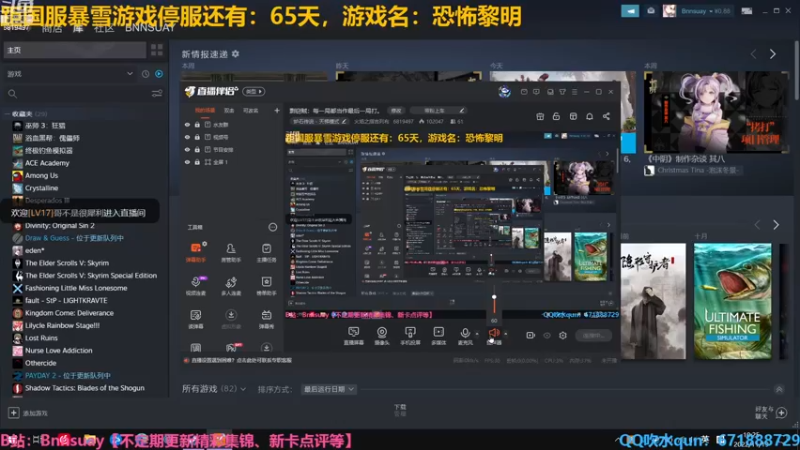Add a 手机投屏 phone mirroring source
Image resolution: width=800 pixels, height=450 pixels.
(410, 336)
